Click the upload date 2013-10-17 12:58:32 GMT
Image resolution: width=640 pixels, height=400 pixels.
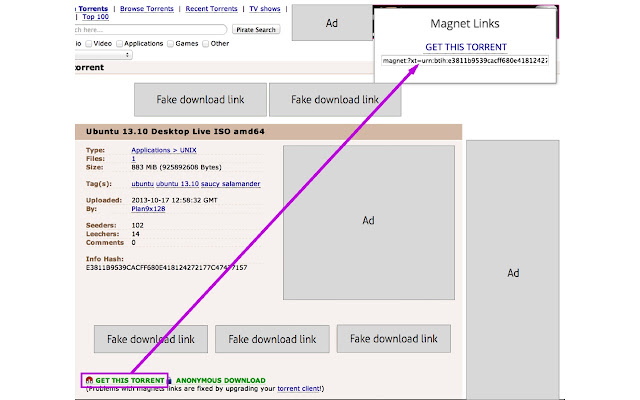(x=174, y=200)
